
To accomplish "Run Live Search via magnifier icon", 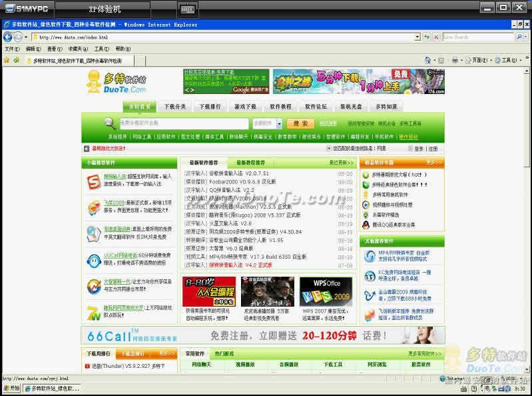I will pyautogui.click(x=519, y=37).
